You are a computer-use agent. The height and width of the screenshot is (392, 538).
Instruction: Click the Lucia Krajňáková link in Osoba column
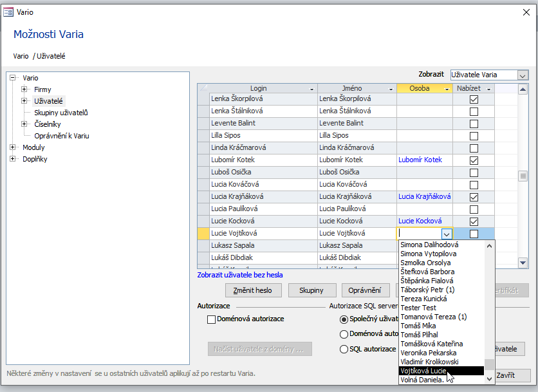click(x=425, y=197)
